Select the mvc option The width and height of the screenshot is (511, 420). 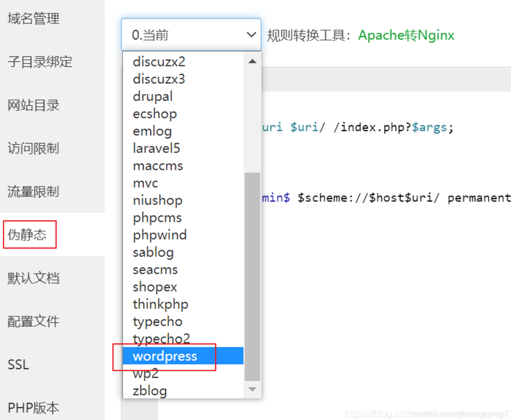(x=183, y=183)
